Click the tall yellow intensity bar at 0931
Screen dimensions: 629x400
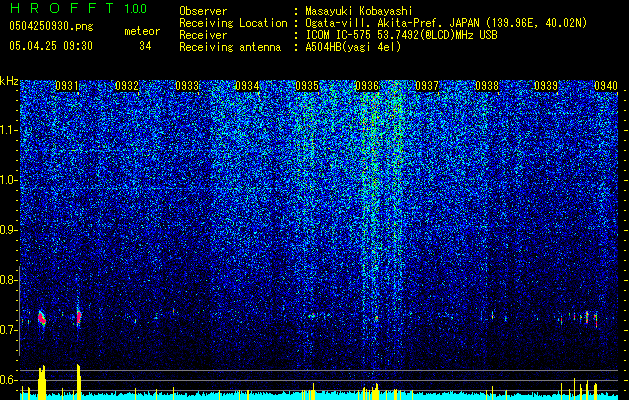(x=79, y=382)
